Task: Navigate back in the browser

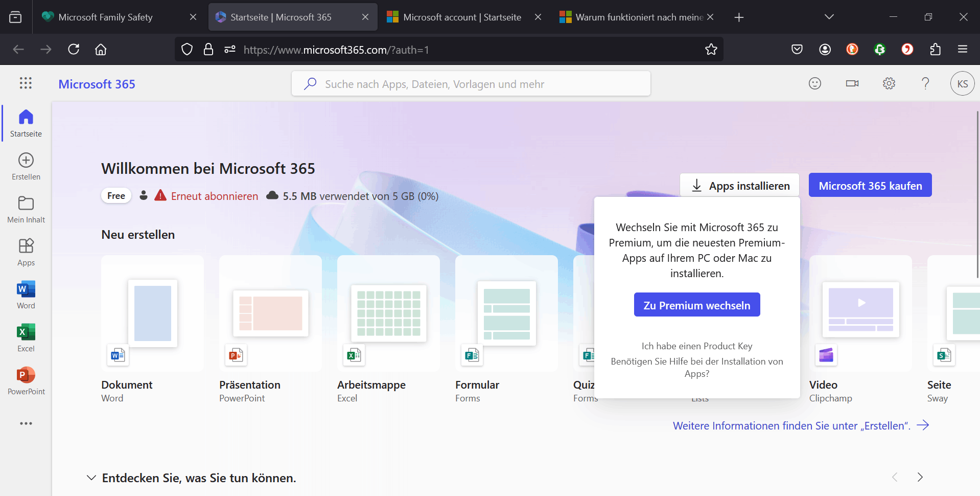Action: tap(18, 49)
